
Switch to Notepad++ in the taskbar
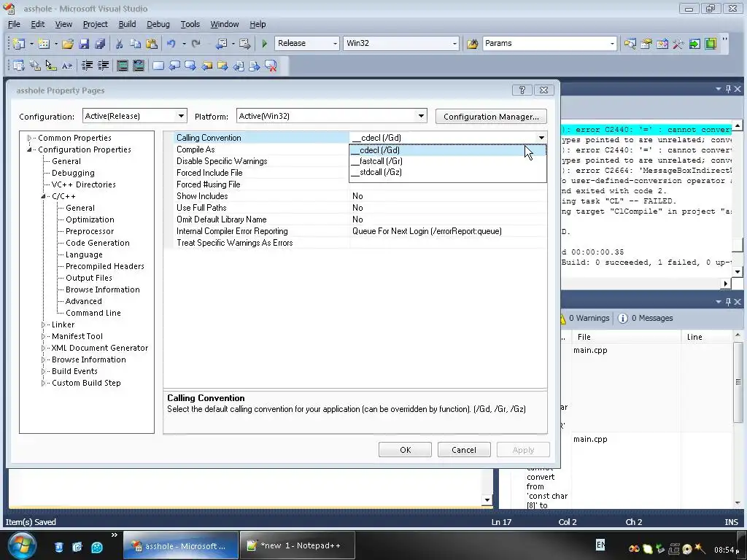point(298,545)
